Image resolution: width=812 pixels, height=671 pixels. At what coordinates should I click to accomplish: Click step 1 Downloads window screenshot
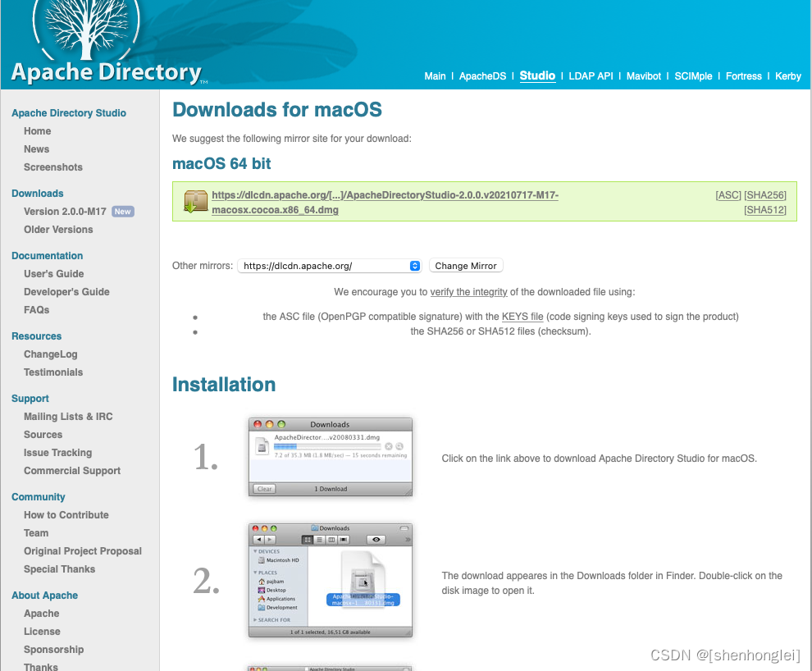click(x=331, y=457)
